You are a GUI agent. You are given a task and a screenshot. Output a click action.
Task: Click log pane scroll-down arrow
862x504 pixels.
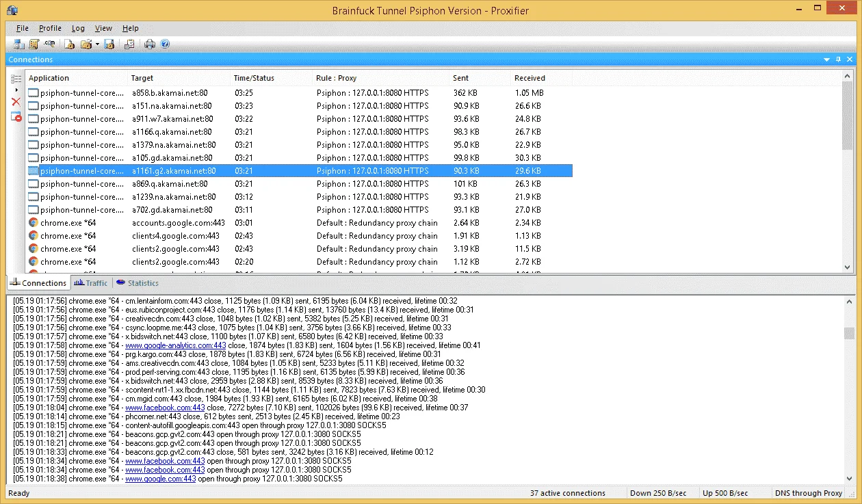point(849,479)
